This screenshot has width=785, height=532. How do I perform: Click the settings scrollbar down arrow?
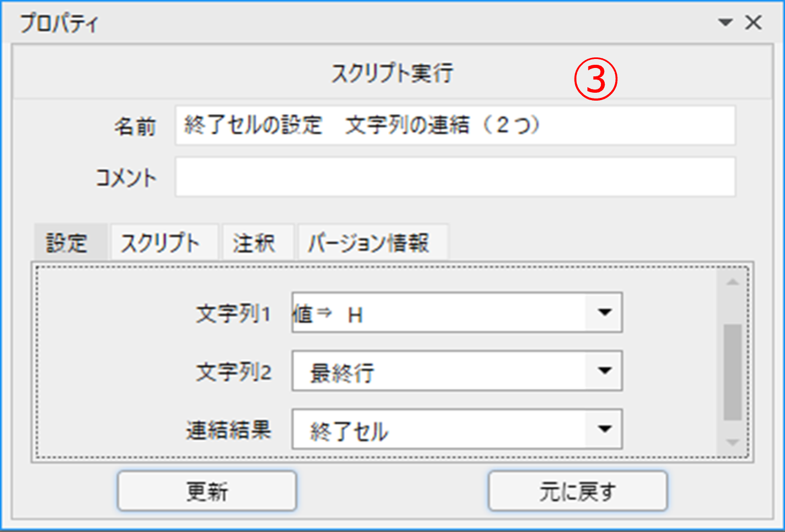[x=732, y=442]
